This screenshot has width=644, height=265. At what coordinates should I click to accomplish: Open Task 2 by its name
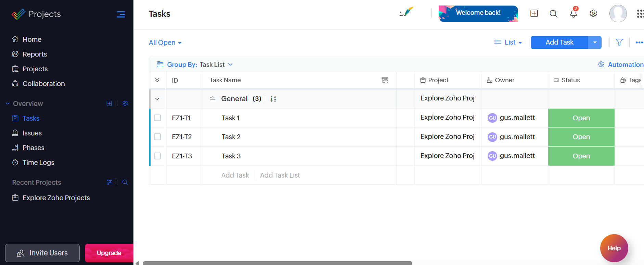pyautogui.click(x=231, y=137)
